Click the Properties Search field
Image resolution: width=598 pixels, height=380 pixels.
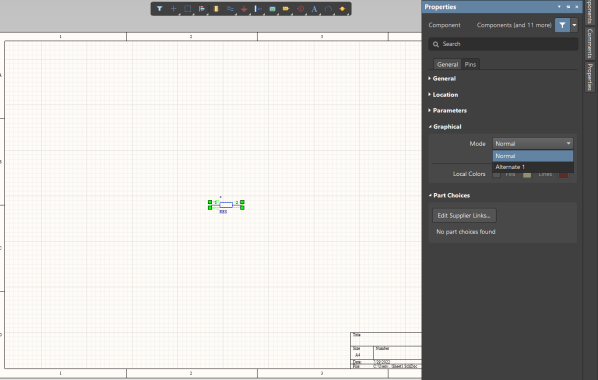pyautogui.click(x=503, y=44)
